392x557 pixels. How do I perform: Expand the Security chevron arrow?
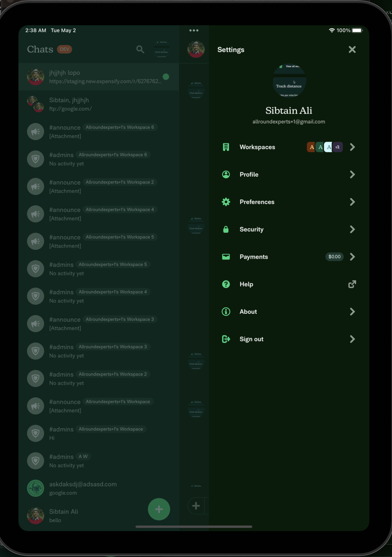pos(352,229)
